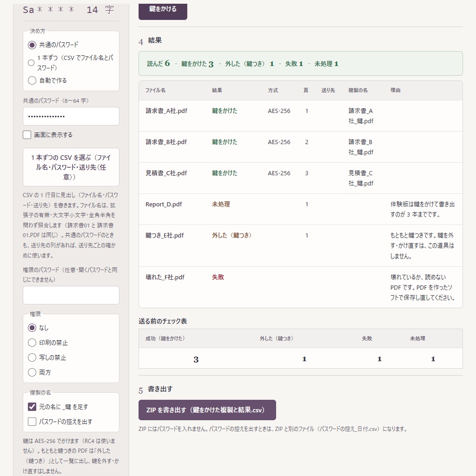476x476 pixels.
Task: Select 印刷の禁止 radio option
Action: [x=32, y=343]
